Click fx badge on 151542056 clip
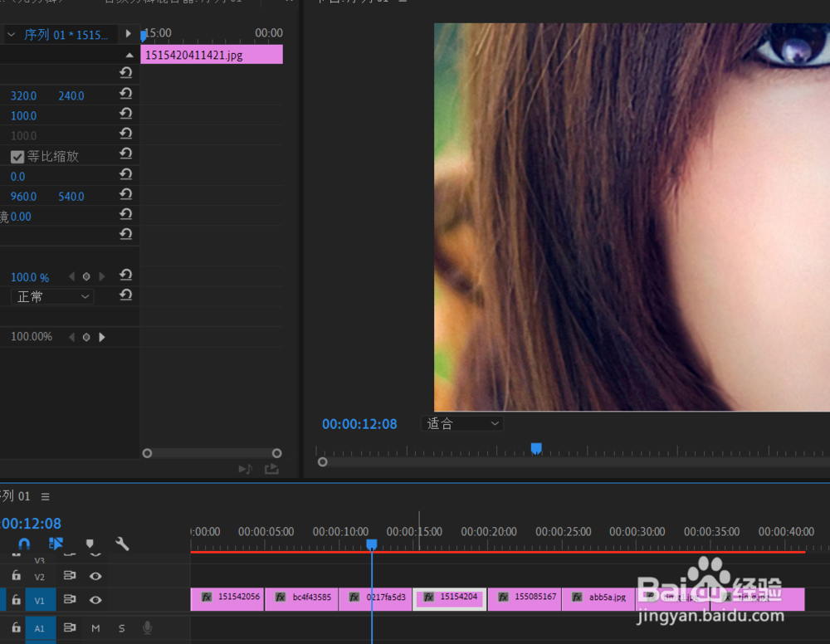Screen dimensions: 830x644 (207, 598)
